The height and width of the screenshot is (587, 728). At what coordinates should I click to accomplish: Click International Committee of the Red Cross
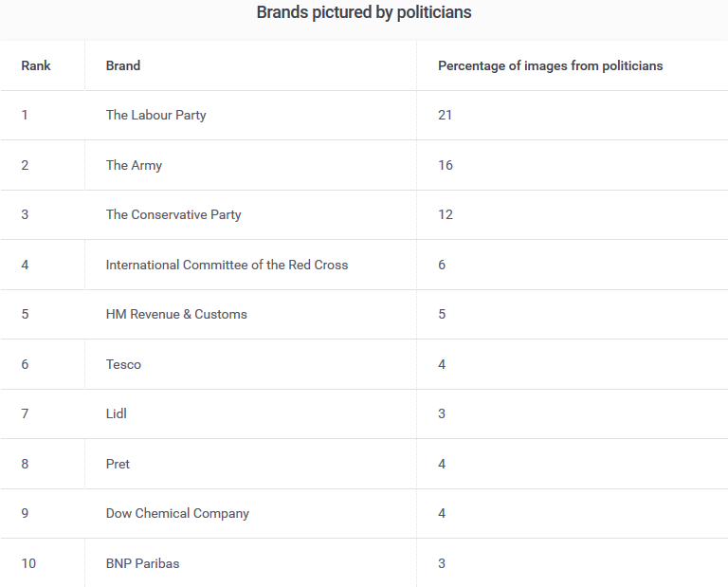click(x=227, y=265)
